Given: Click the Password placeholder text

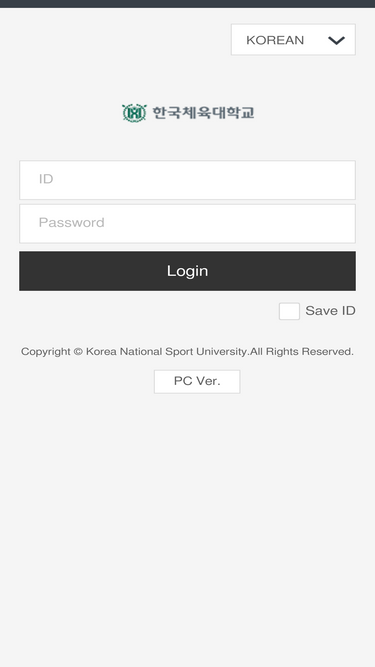Looking at the screenshot, I should 71,222.
